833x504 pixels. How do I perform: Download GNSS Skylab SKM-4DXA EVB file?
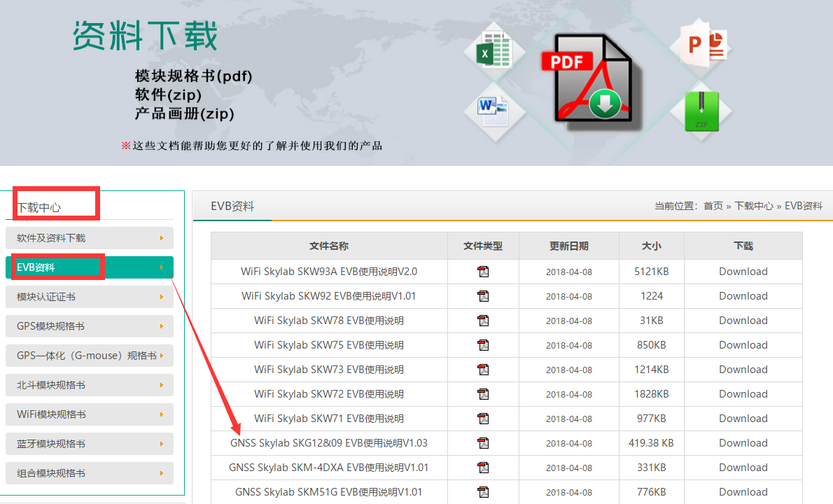[743, 468]
